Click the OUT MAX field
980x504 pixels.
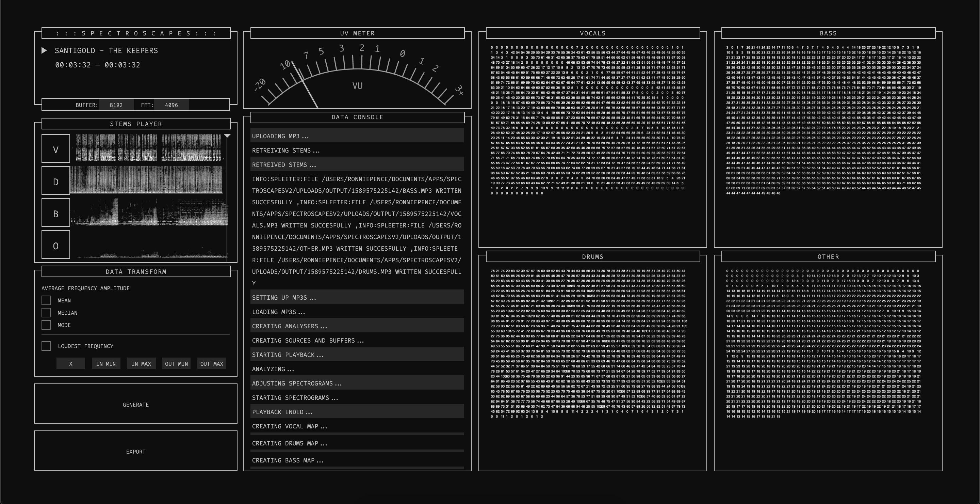pos(212,364)
